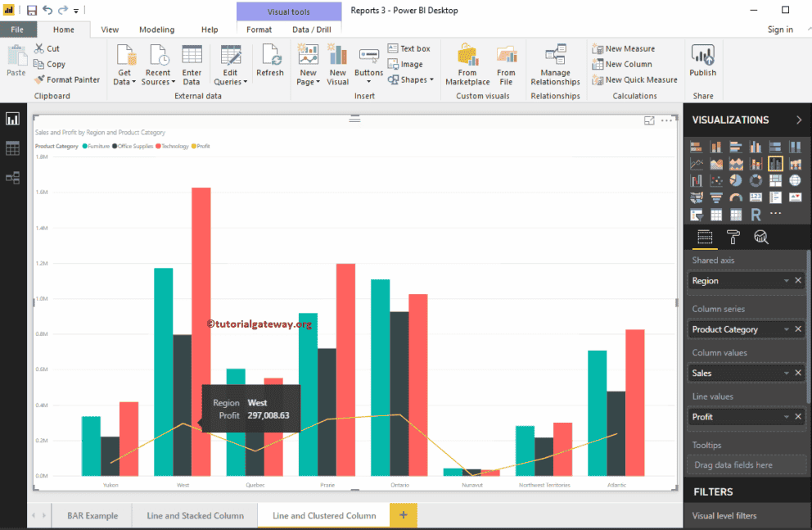Screen dimensions: 812x530
Task: Click New Measure
Action: [x=624, y=48]
